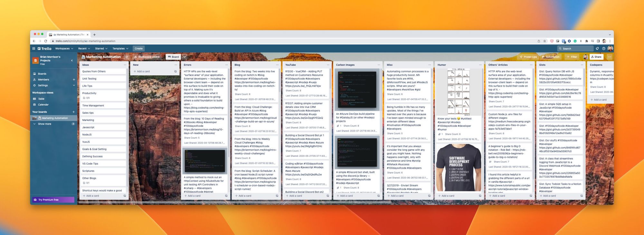The height and width of the screenshot is (235, 644).
Task: Expand Show more boards in sidebar
Action: [44, 124]
